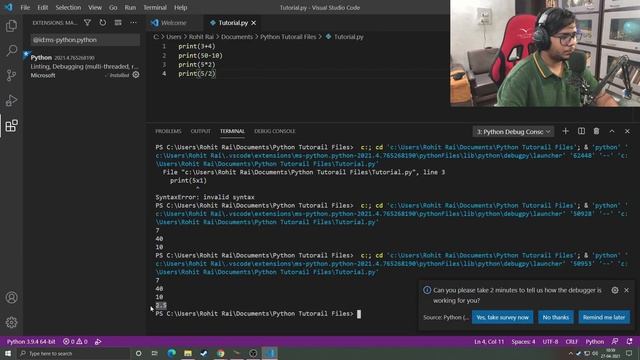Click Ln 4, Col 11 cursor position
Viewport: 640px width, 360px height.
[489, 342]
